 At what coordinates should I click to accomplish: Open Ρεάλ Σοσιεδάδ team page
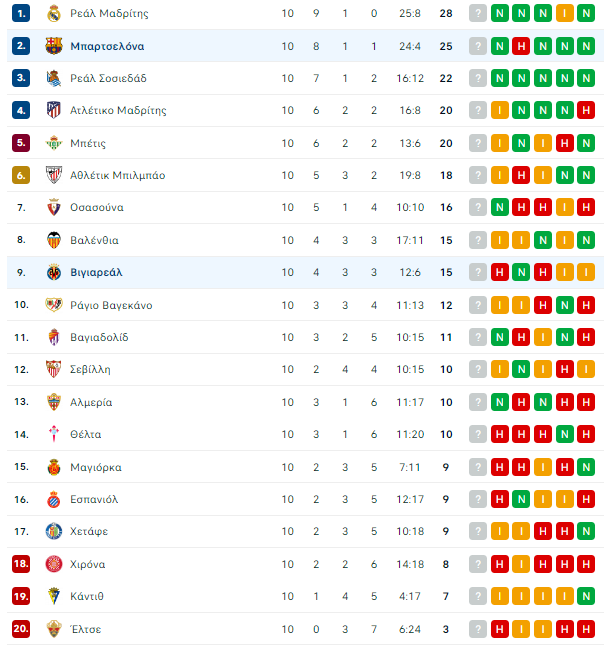(108, 78)
